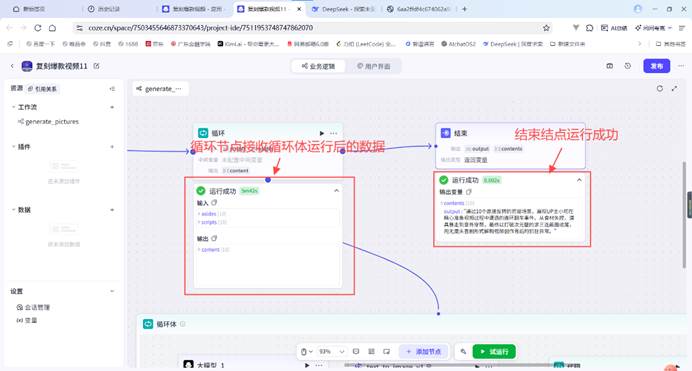This screenshot has height=371, width=692.
Task: Click the green 试运行 test run button
Action: coord(494,352)
